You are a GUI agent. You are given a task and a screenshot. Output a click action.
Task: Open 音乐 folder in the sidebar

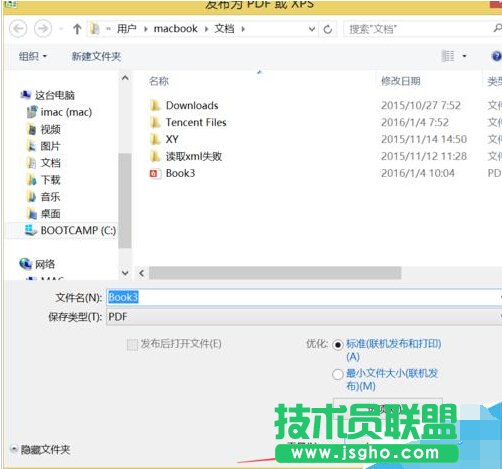51,197
